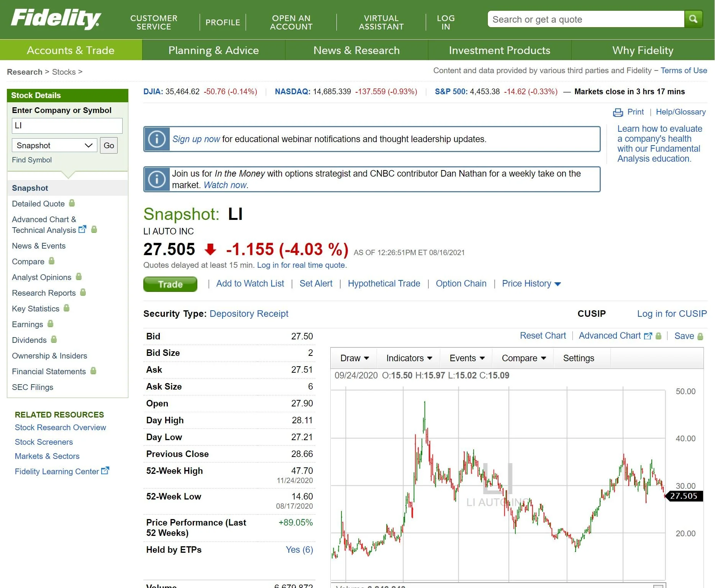Open the Compare chart menu
Viewport: 715px width, 588px height.
(x=523, y=358)
